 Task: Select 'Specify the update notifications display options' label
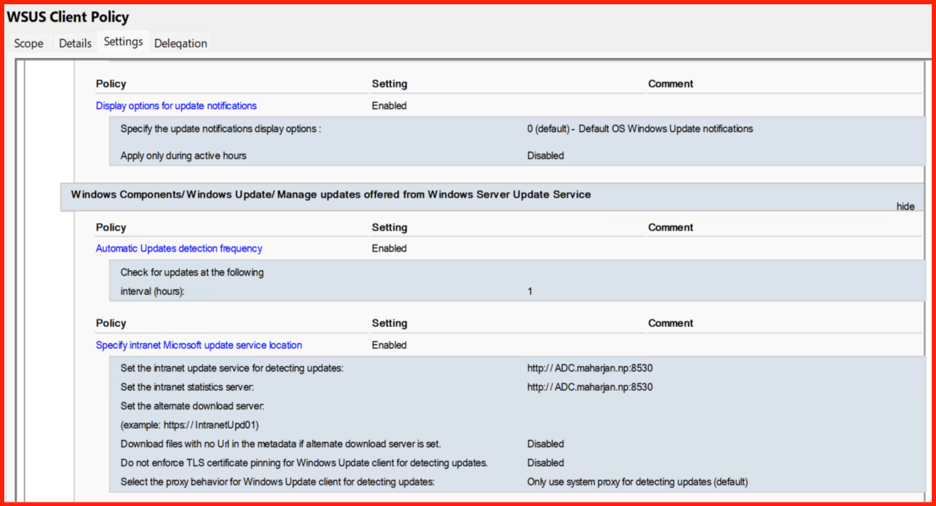pyautogui.click(x=220, y=129)
